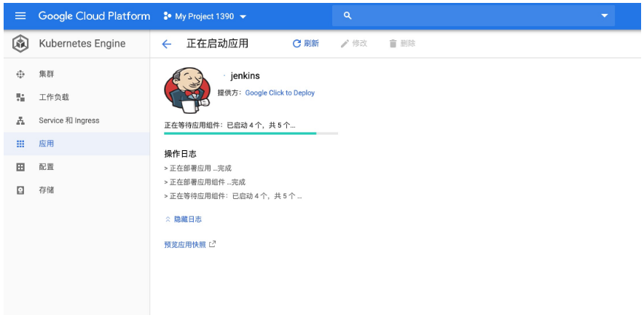Viewport: 644px width, 323px height.
Task: Click the Google Cloud Platform logo text
Action: (94, 16)
